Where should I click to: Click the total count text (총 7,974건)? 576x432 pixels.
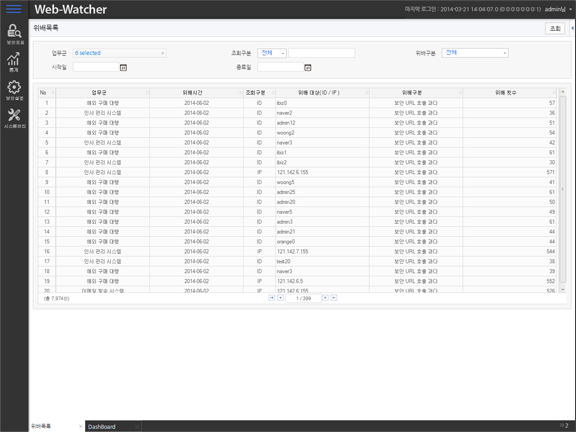[57, 298]
